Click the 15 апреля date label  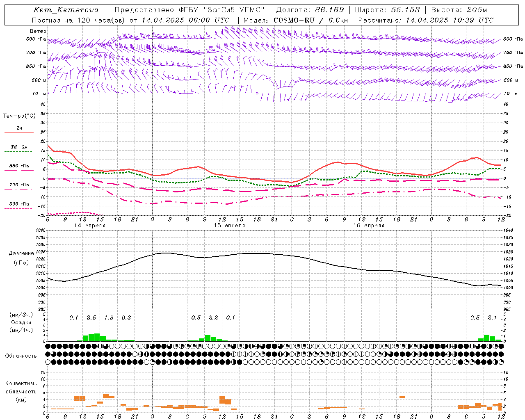[x=229, y=226]
